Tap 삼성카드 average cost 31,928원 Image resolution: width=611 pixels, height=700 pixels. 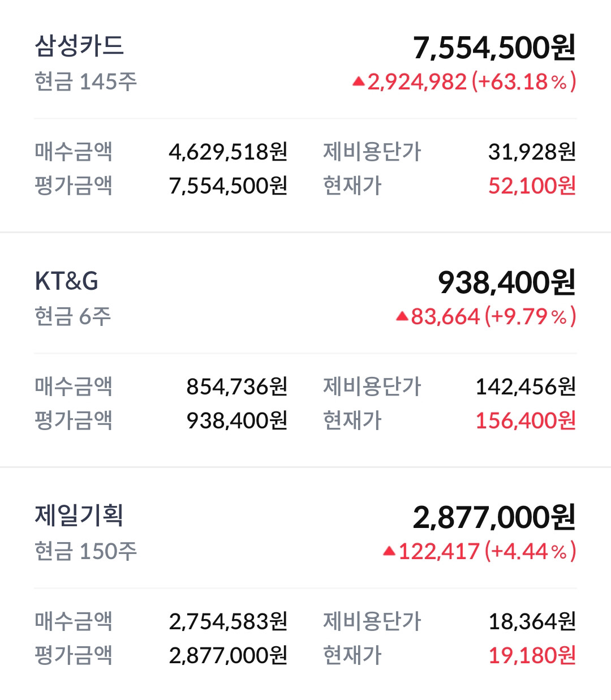(x=532, y=152)
